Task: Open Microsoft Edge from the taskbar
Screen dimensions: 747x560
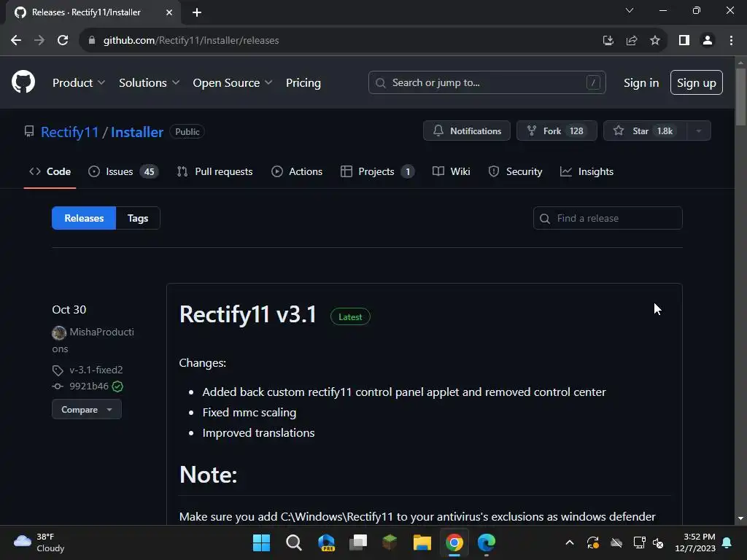Action: point(487,542)
